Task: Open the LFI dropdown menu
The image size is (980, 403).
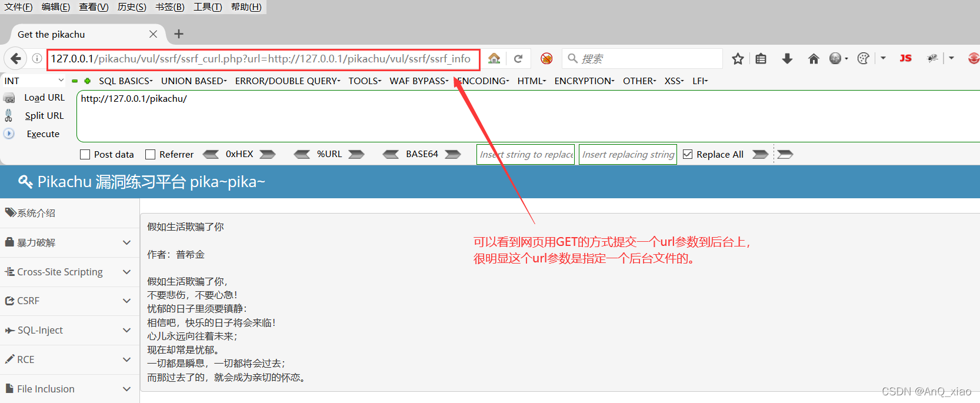Action: click(700, 81)
